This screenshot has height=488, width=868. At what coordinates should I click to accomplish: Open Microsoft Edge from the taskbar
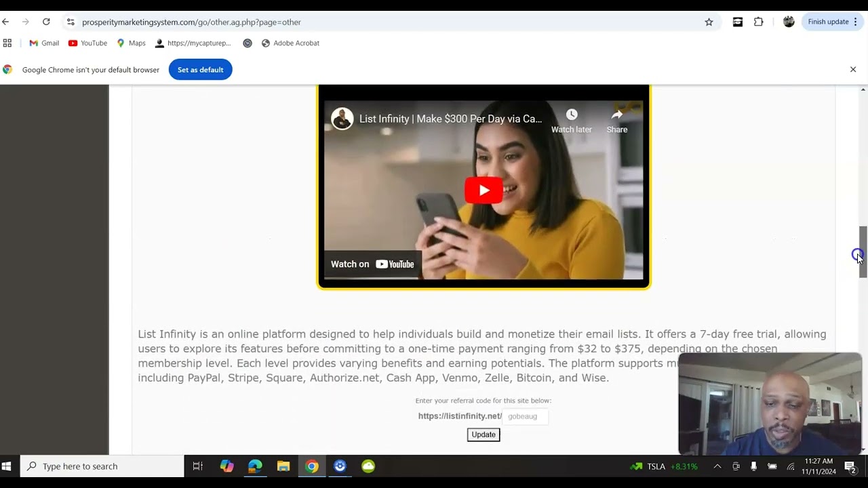pyautogui.click(x=255, y=466)
